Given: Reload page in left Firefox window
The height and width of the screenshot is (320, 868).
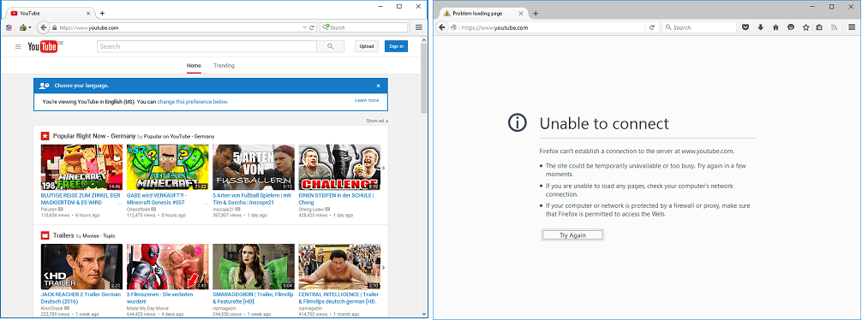Looking at the screenshot, I should pos(312,27).
